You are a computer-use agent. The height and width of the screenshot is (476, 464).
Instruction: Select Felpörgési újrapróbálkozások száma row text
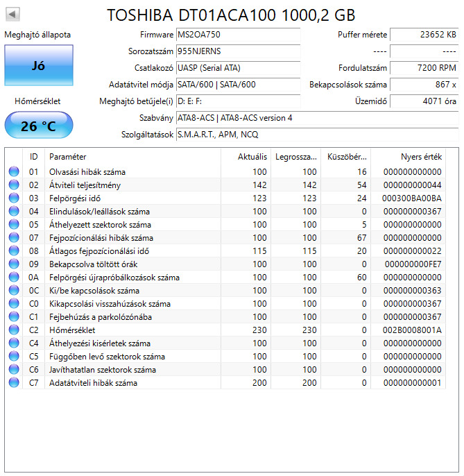[114, 278]
